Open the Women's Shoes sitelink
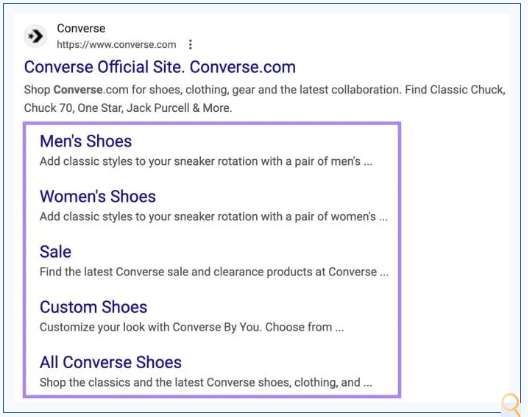528x417 pixels. point(98,196)
